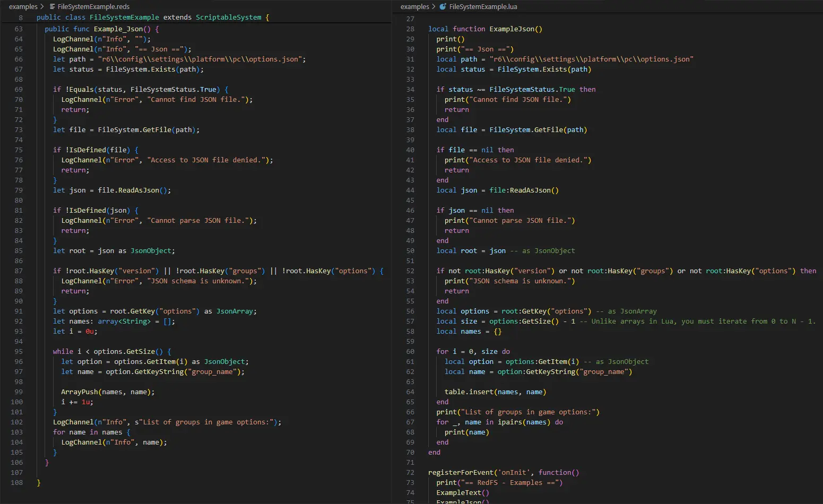The height and width of the screenshot is (504, 823).
Task: Click 'file:ReadAsJson()' on Lua line 44
Action: (x=524, y=190)
